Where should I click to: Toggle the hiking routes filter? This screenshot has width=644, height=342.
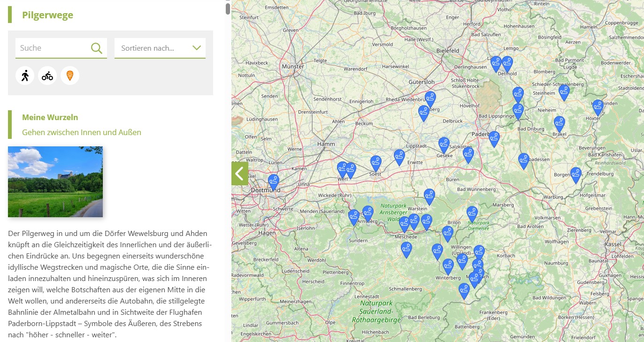point(25,75)
